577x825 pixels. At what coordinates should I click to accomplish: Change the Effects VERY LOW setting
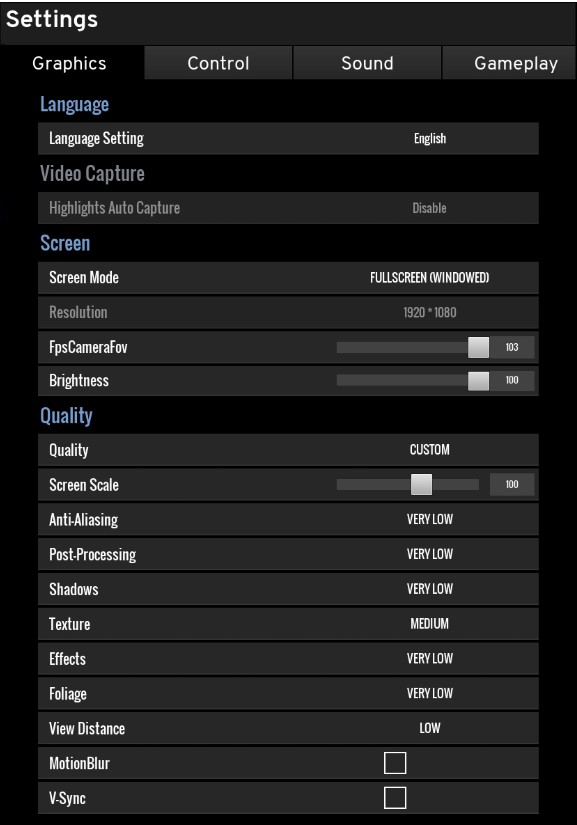coord(429,658)
